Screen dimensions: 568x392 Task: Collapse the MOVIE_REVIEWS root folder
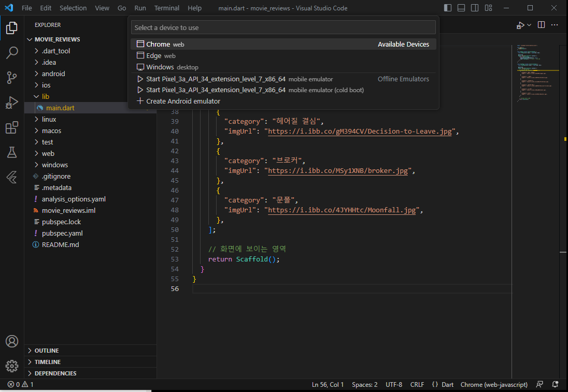pyautogui.click(x=91, y=39)
